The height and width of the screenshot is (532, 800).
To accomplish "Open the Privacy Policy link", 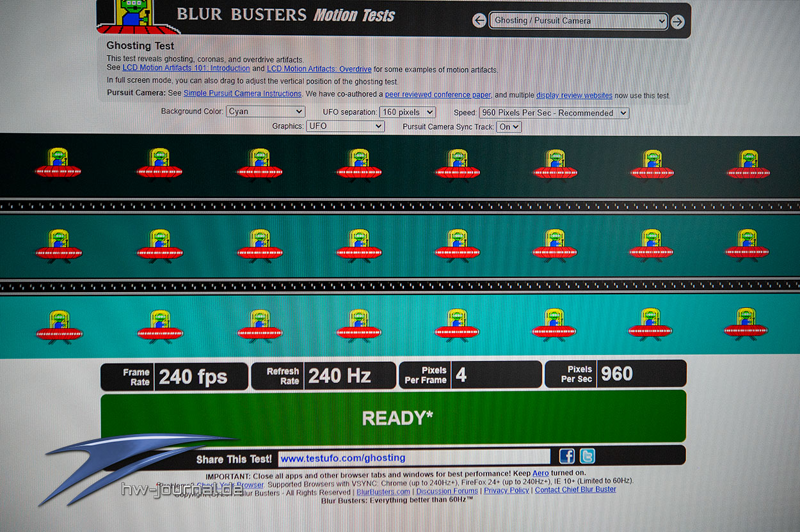I will pos(506,490).
